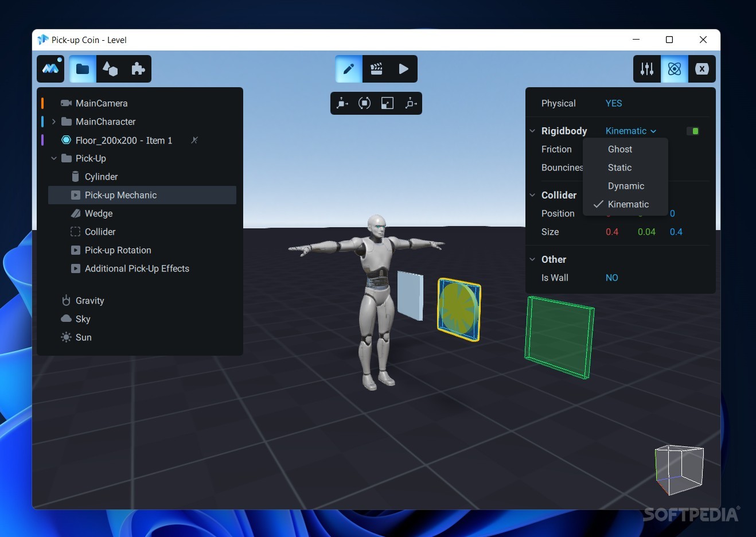
Task: Select Additional Pick-Up Effects script
Action: (137, 268)
